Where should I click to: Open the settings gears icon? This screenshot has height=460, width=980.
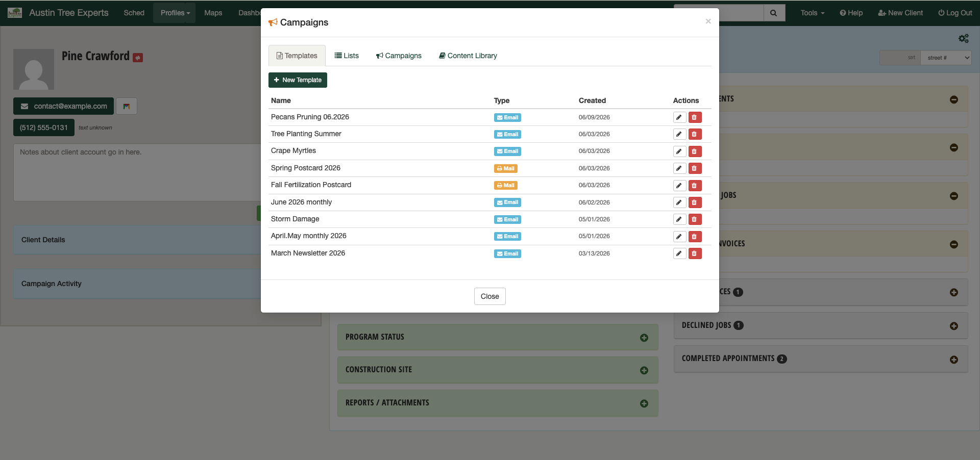[x=963, y=38]
